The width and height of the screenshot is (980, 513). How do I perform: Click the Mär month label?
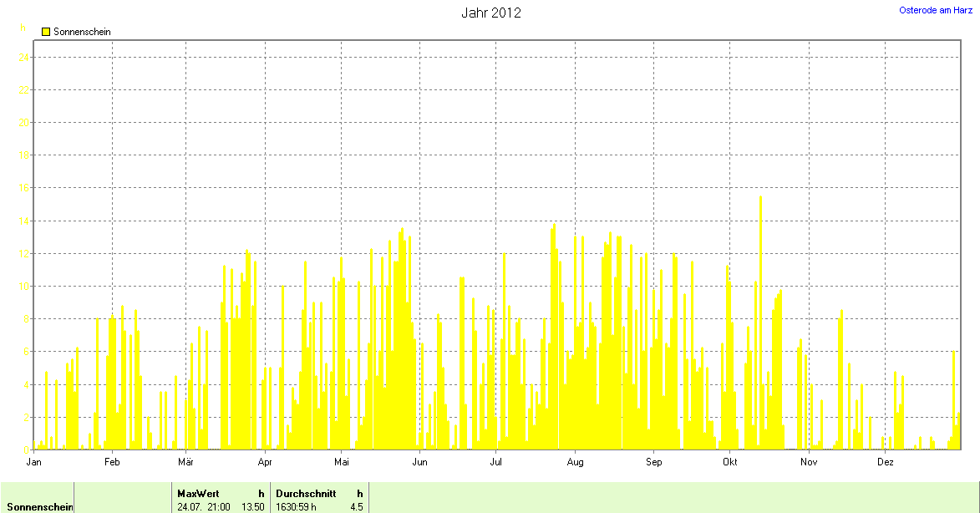185,461
